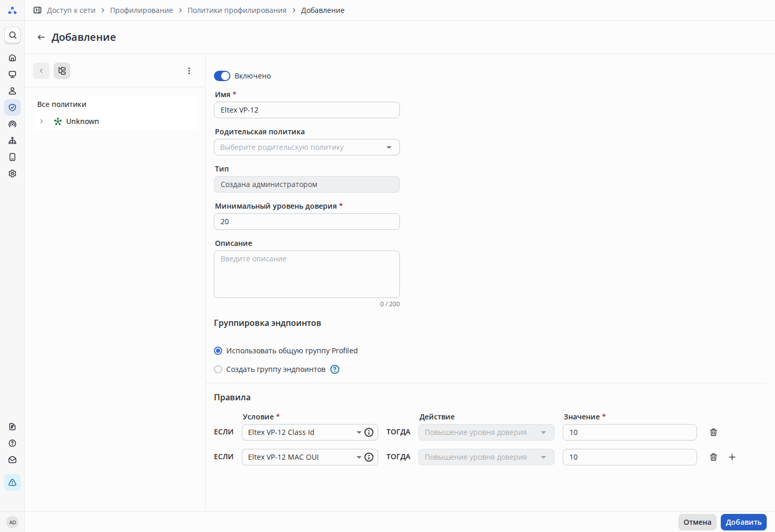The height and width of the screenshot is (532, 775).
Task: Click the Описание text area
Action: point(306,274)
